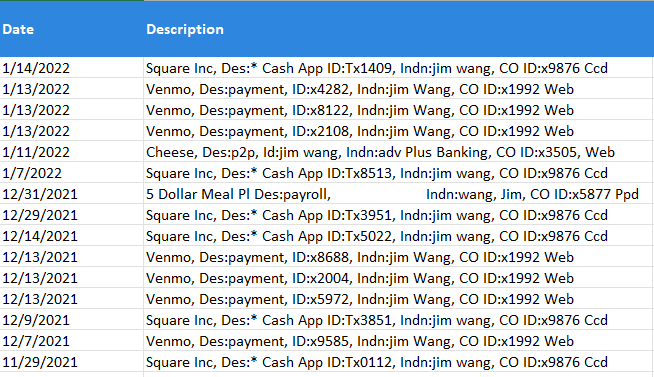Select the Cash App ID:Tx8513 description
Image resolution: width=654 pixels, height=377 pixels.
click(398, 173)
